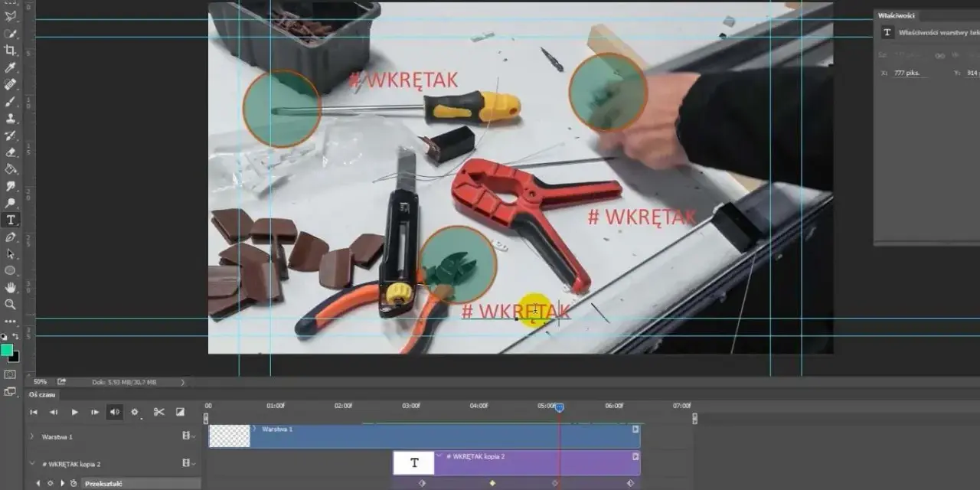Toggle Quick Mask mode icon

pyautogui.click(x=10, y=374)
